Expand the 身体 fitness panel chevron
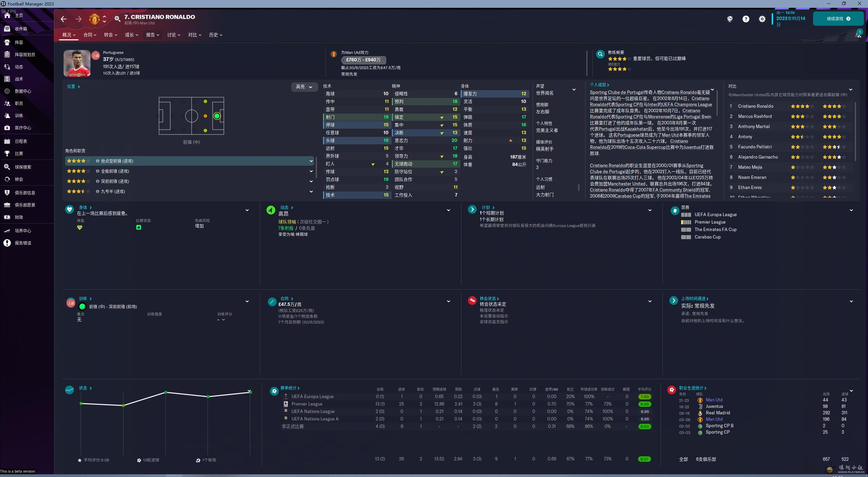The width and height of the screenshot is (868, 477). click(247, 210)
